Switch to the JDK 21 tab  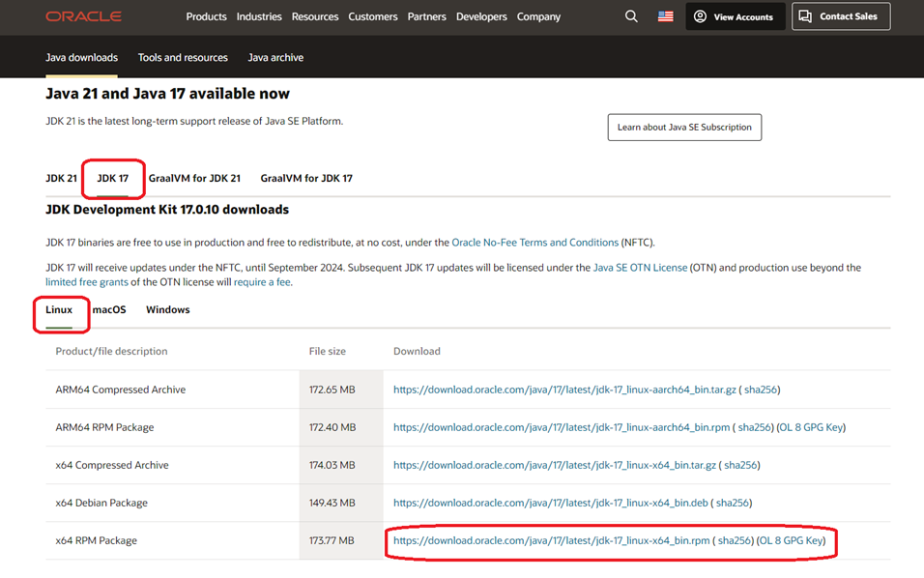[x=61, y=178]
